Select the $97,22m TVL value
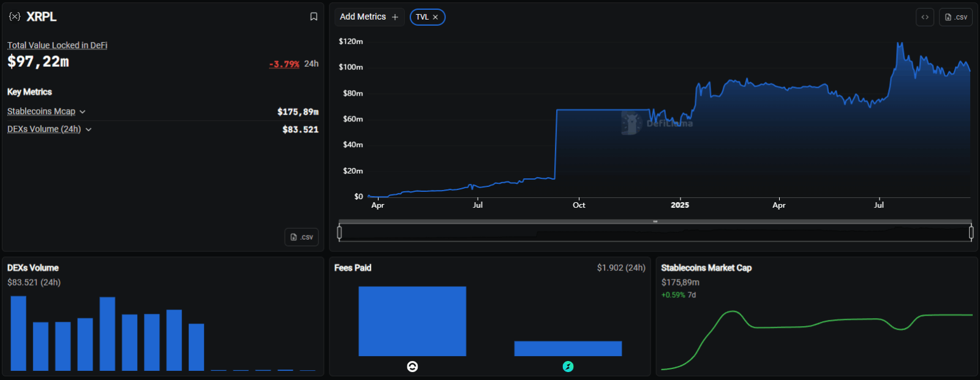 click(38, 62)
